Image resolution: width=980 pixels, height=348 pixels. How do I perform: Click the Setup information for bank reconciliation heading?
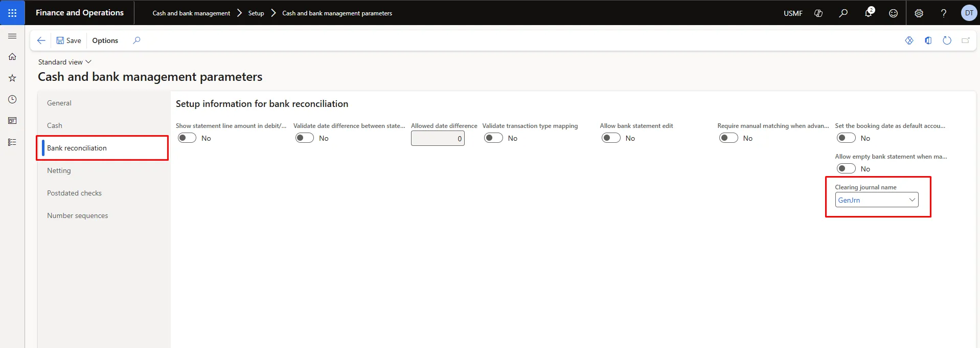(262, 104)
